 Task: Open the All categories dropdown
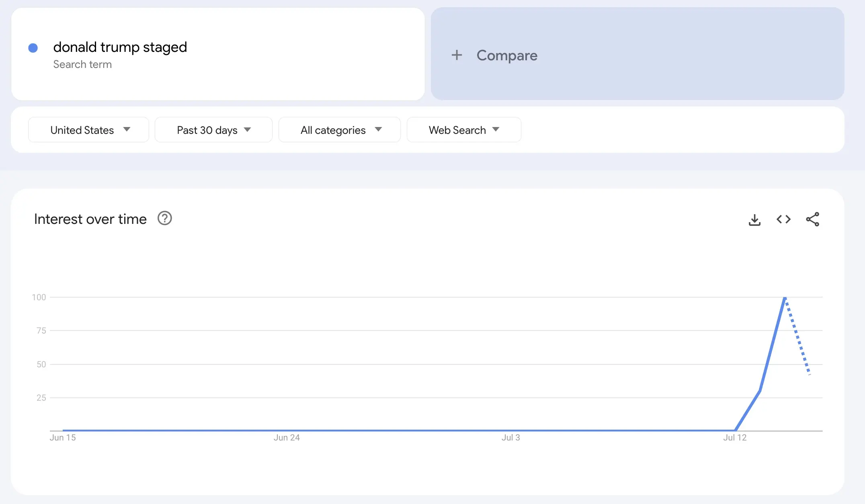(339, 130)
